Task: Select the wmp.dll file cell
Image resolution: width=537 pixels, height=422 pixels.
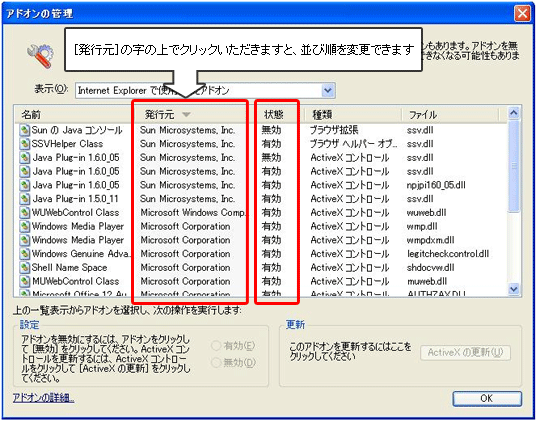Action: pyautogui.click(x=422, y=226)
